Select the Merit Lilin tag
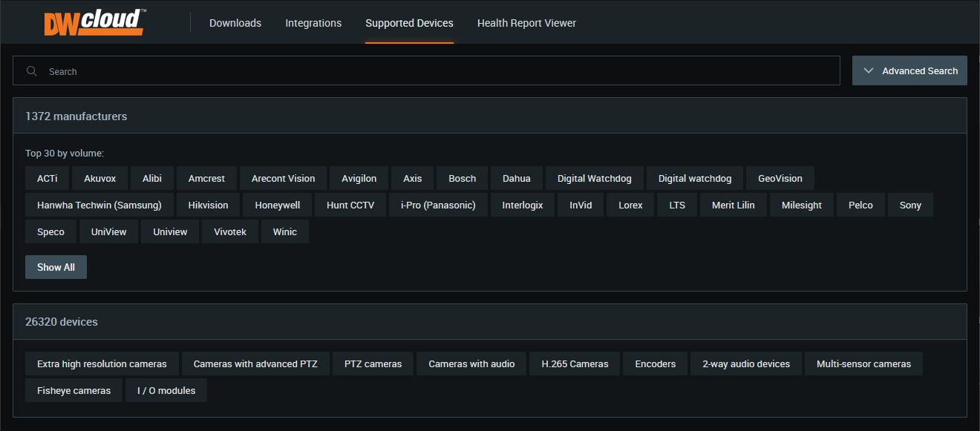 734,205
